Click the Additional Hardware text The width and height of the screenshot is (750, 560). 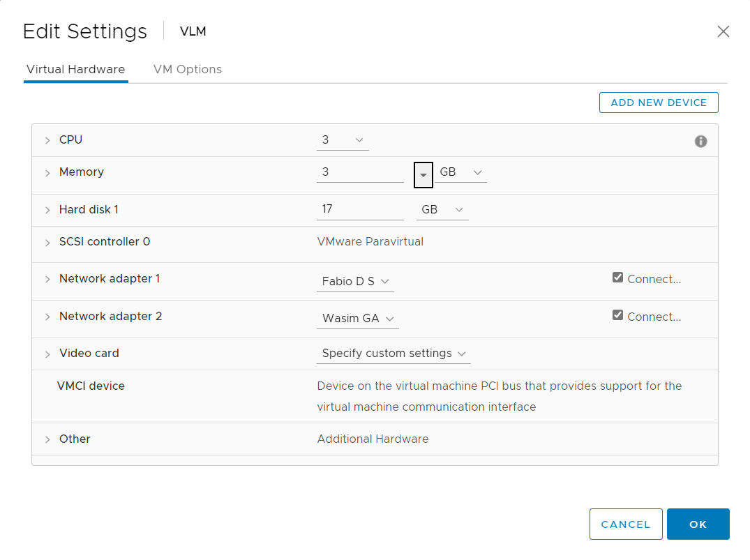(373, 439)
